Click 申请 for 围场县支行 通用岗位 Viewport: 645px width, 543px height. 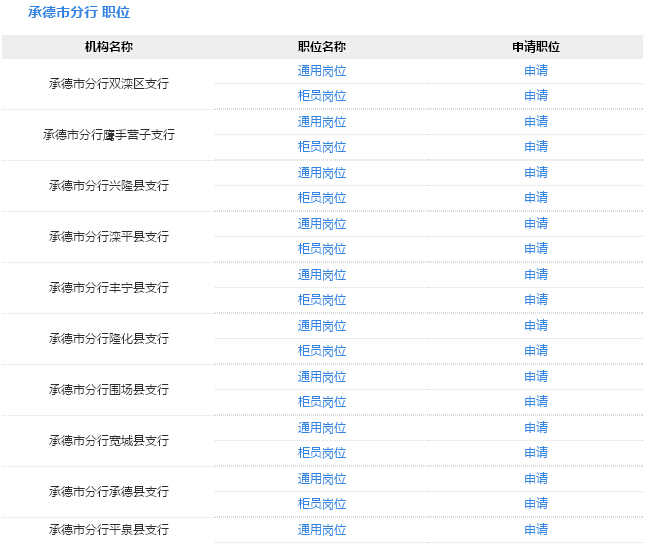coord(536,377)
